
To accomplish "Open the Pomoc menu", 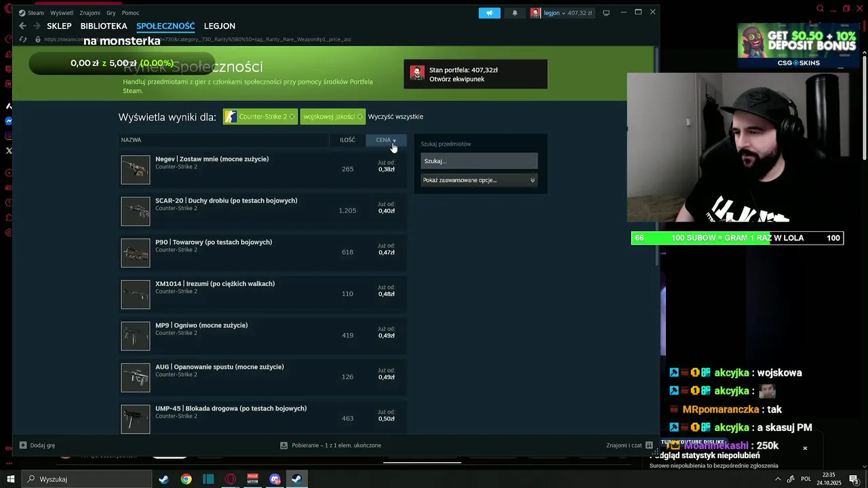I will tap(130, 13).
